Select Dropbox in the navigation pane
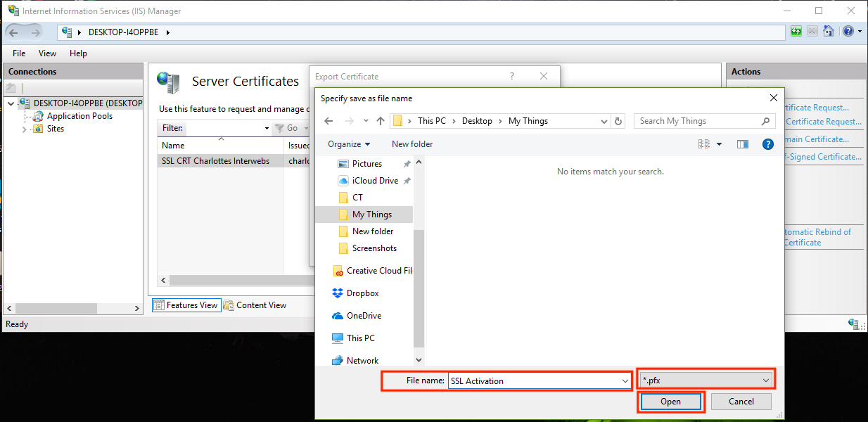Viewport: 868px width, 422px height. 362,293
